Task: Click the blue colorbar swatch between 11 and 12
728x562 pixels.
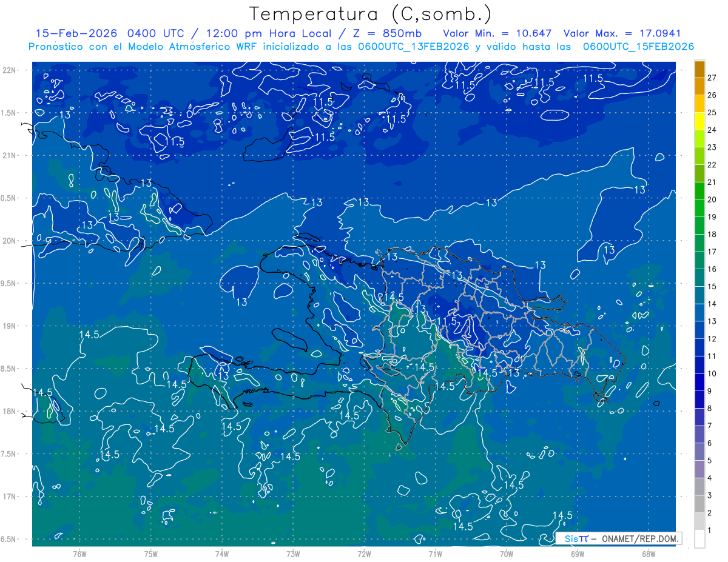Action: click(x=699, y=347)
